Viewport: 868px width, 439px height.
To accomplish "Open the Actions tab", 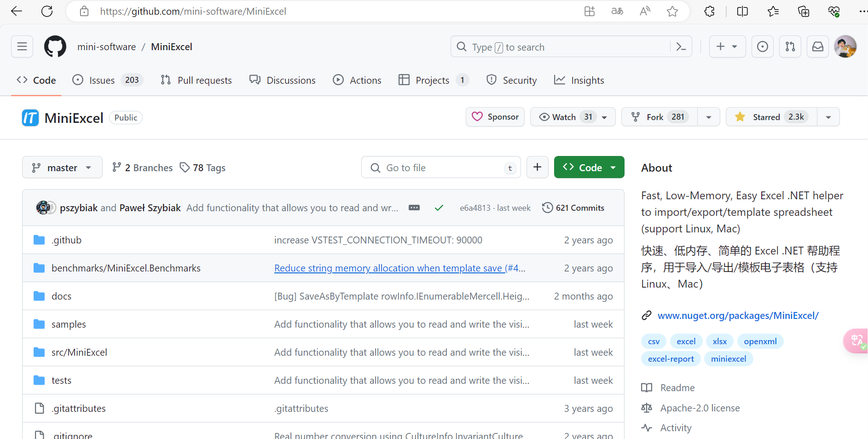I will click(357, 80).
